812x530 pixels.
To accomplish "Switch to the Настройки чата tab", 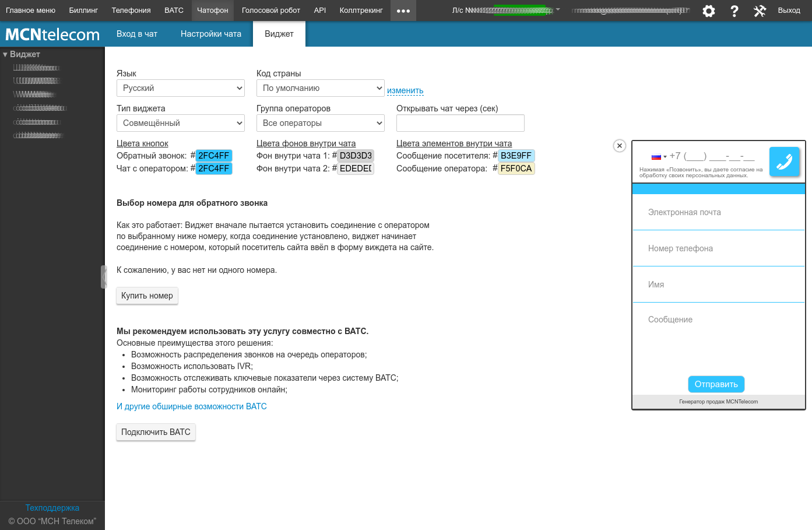I will tap(211, 34).
